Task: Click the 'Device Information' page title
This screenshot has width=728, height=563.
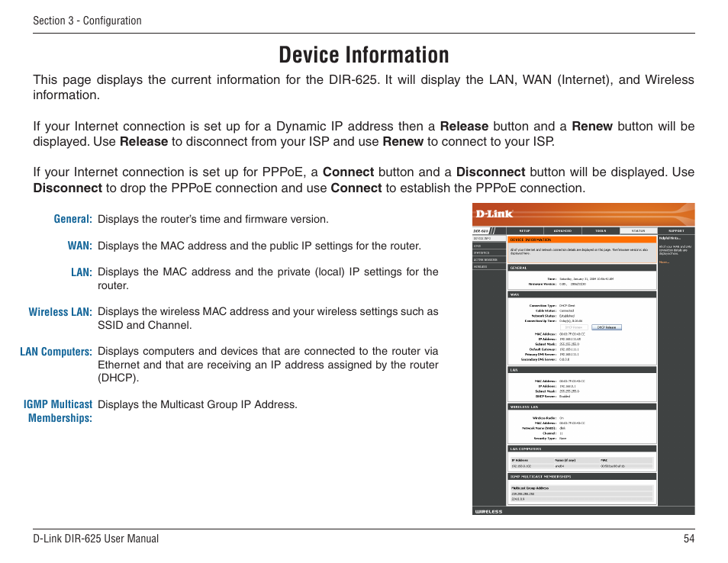Action: pyautogui.click(x=364, y=55)
